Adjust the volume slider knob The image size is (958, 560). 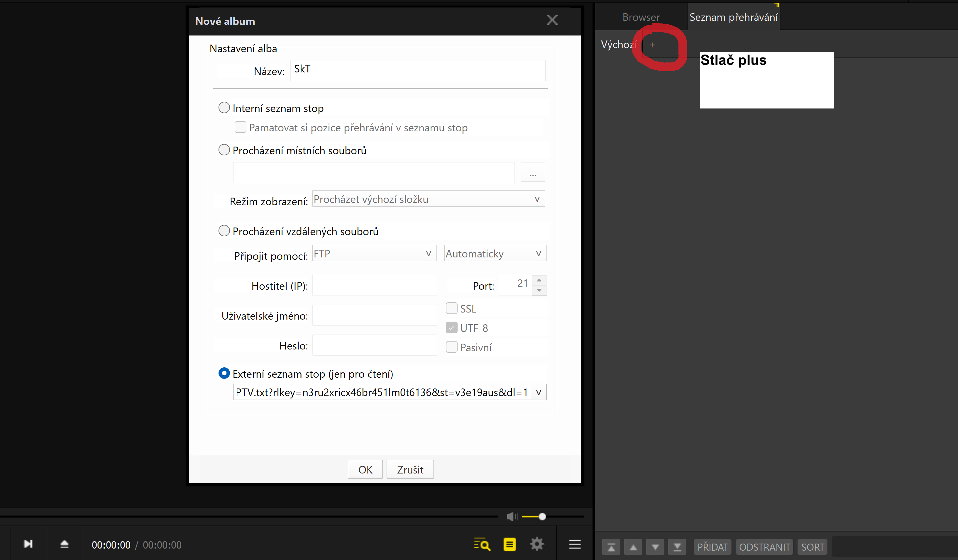coord(542,516)
